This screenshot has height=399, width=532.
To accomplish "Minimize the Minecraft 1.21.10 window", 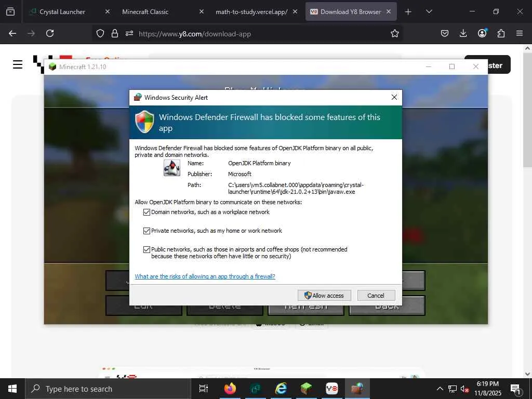I will point(429,66).
